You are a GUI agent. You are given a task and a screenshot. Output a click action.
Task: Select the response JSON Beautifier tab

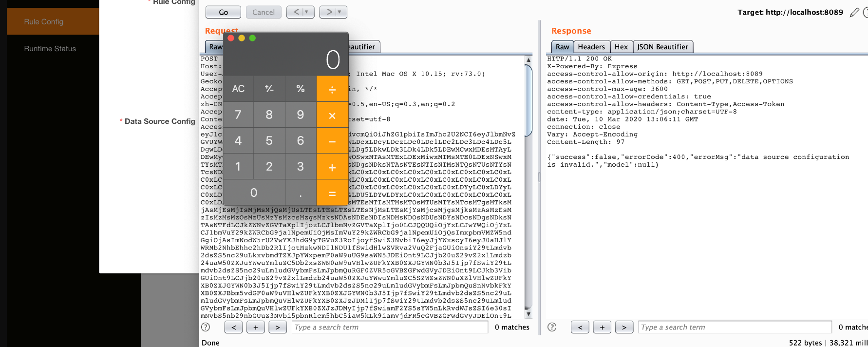[x=662, y=47]
